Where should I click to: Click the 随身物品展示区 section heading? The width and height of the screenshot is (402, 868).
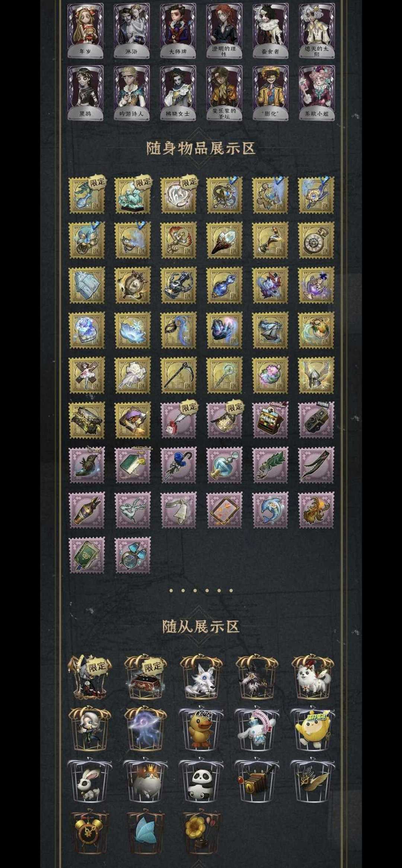(201, 148)
